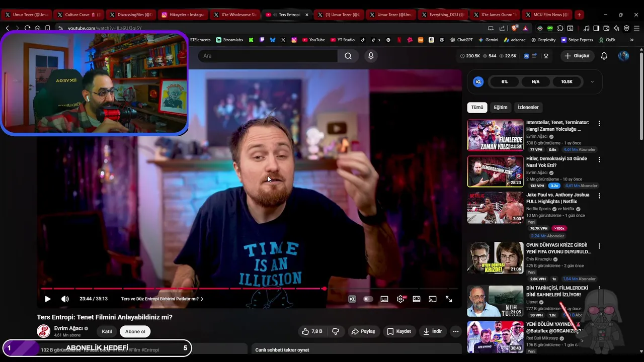Open Perplexity bookmark
This screenshot has width=644, height=362.
coord(543,40)
